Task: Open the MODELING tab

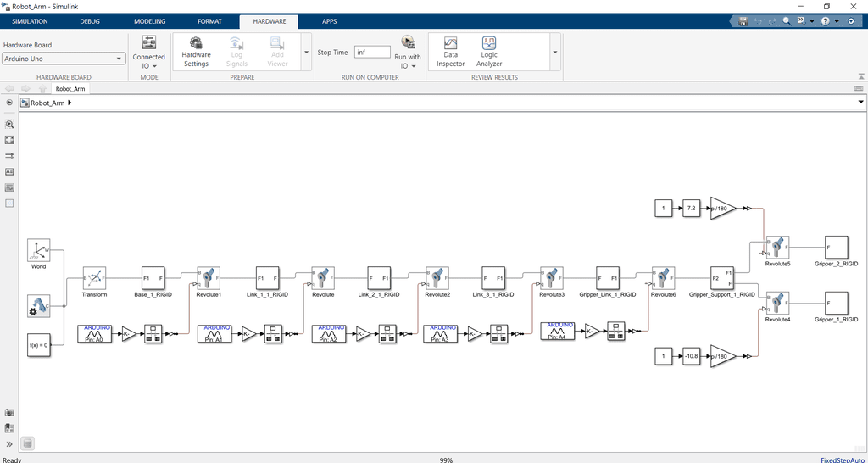Action: [149, 21]
